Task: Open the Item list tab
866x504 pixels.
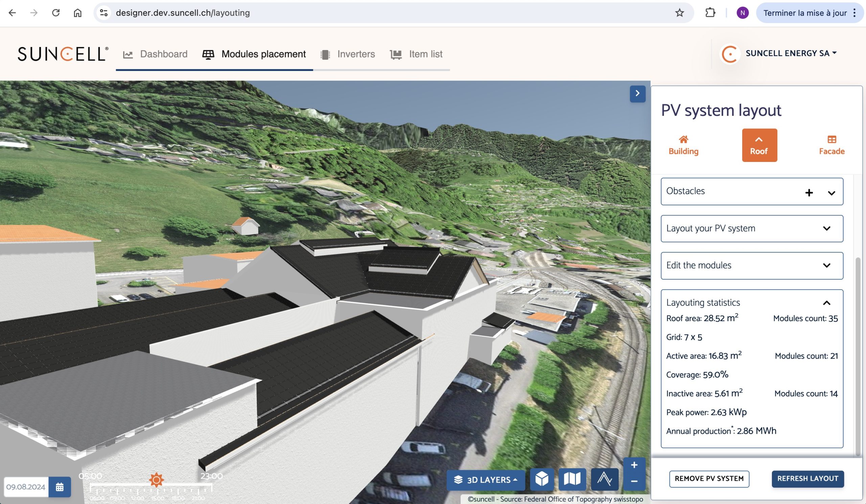Action: tap(416, 54)
